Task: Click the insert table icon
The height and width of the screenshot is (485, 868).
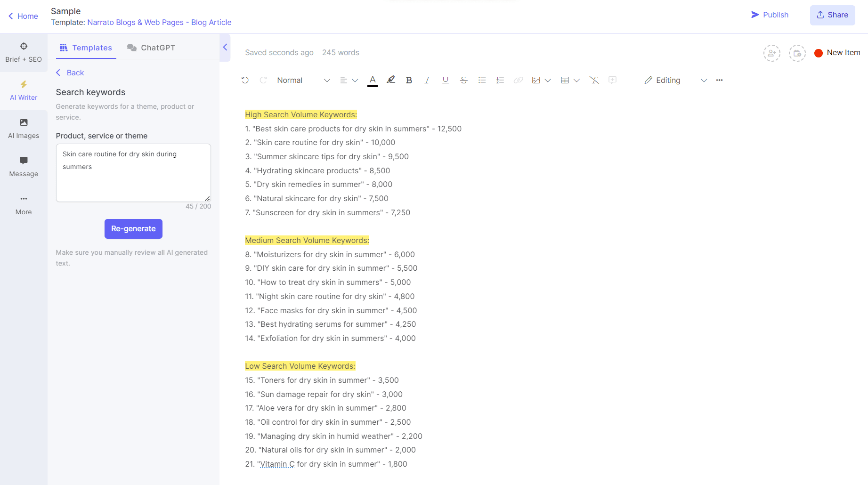Action: tap(565, 80)
